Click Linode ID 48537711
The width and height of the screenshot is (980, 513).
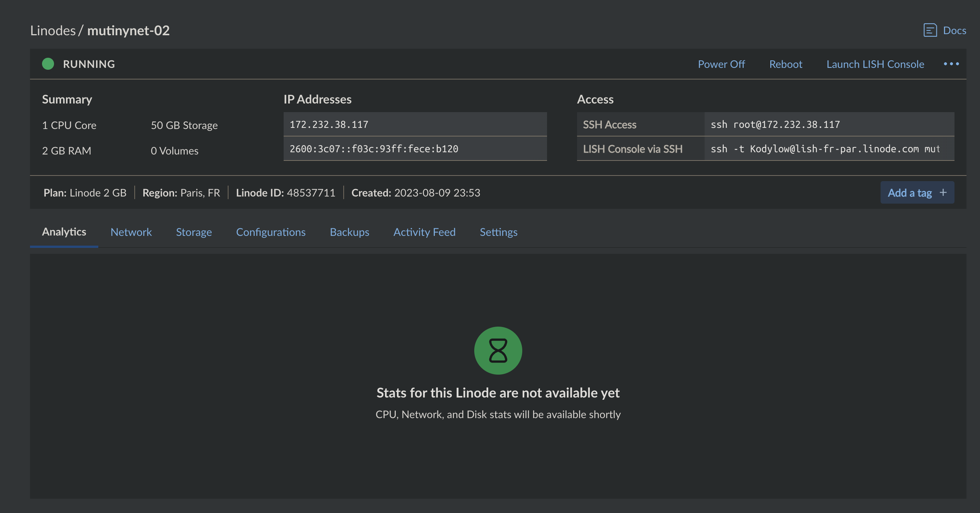point(285,192)
